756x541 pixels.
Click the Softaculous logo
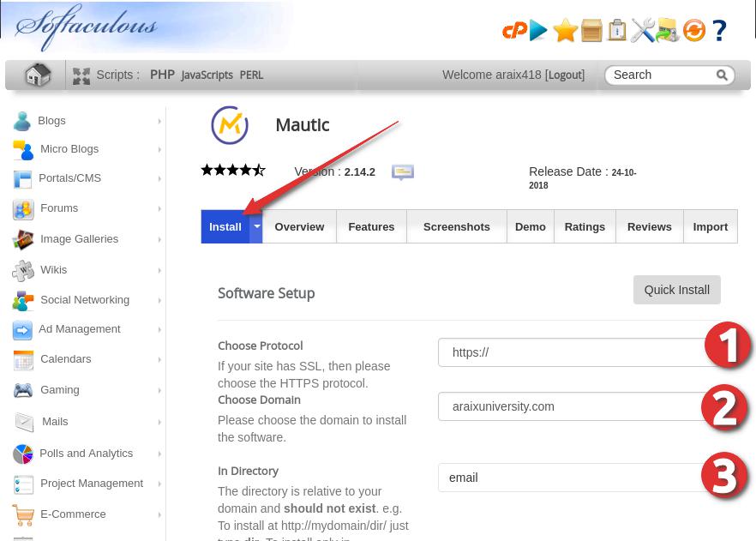coord(86,27)
